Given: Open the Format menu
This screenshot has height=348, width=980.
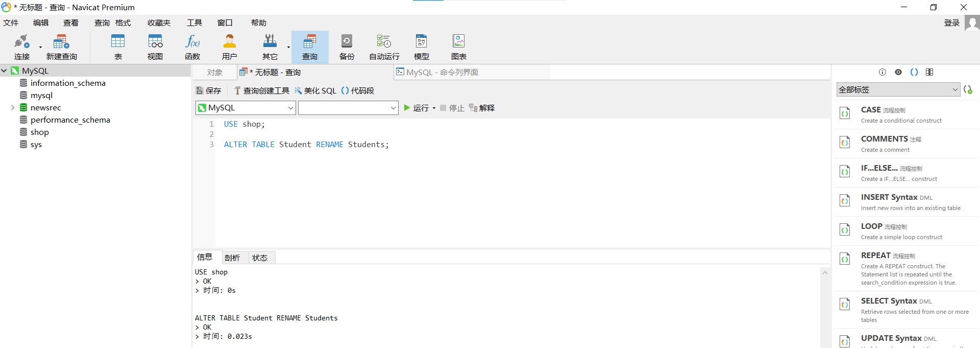Looking at the screenshot, I should pos(123,23).
